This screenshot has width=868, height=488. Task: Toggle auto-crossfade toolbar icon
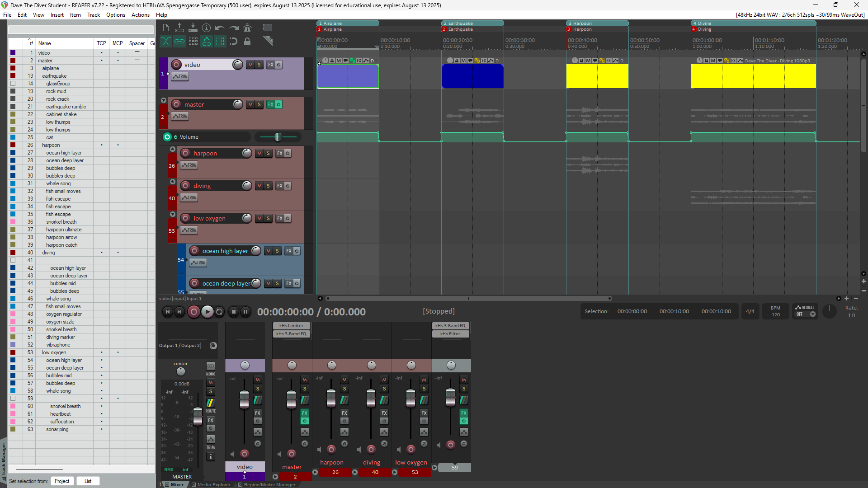[166, 41]
